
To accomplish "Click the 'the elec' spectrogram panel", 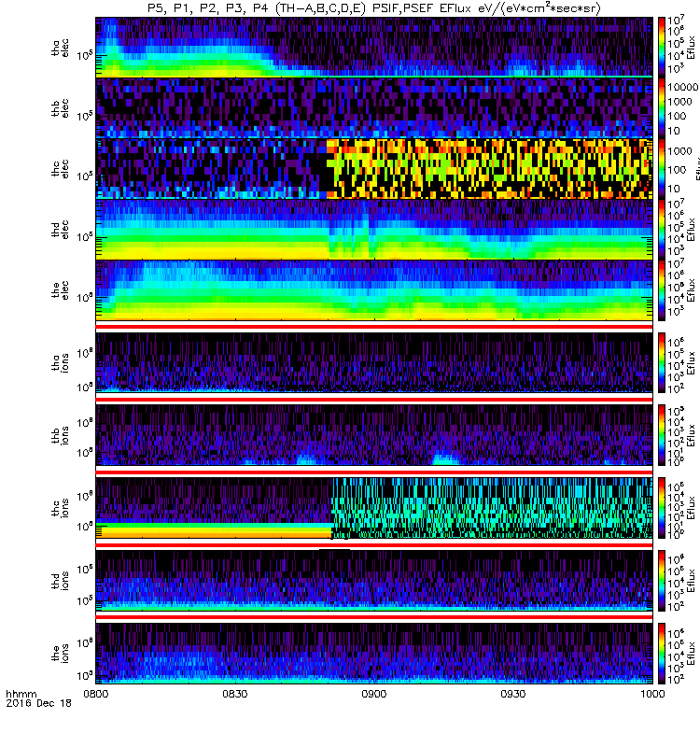I will tap(374, 289).
